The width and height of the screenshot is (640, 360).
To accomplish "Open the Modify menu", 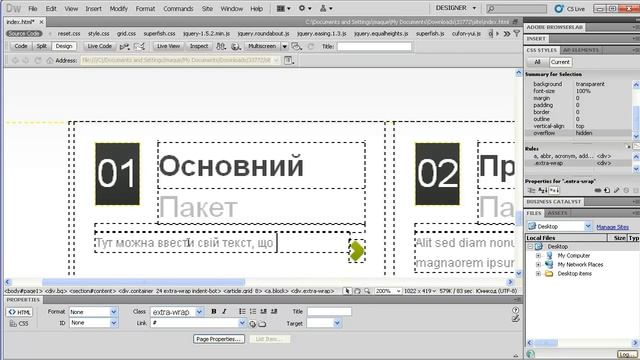I will click(x=118, y=9).
